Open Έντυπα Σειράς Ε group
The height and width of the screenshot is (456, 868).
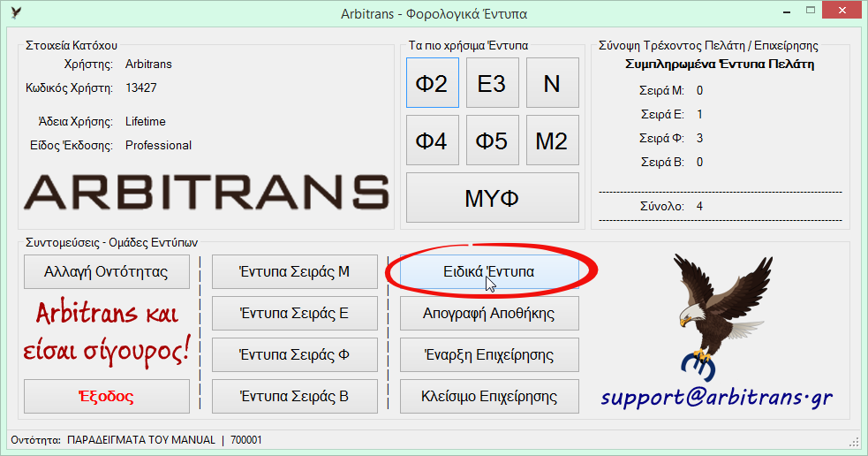295,313
